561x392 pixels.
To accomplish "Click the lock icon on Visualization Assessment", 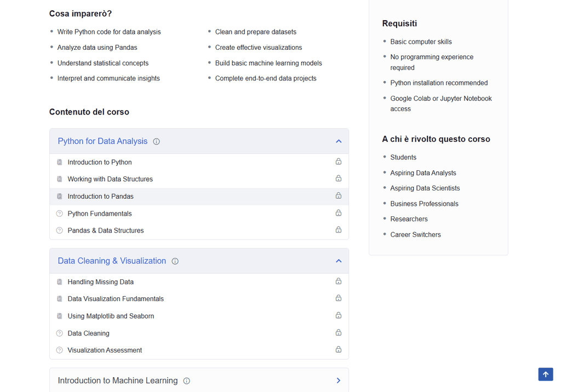I will click(x=339, y=350).
